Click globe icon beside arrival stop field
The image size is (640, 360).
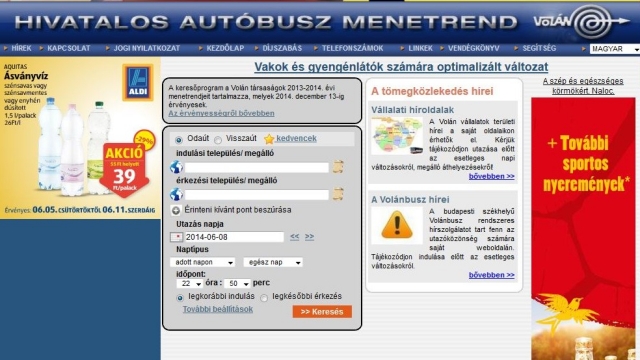tap(176, 194)
